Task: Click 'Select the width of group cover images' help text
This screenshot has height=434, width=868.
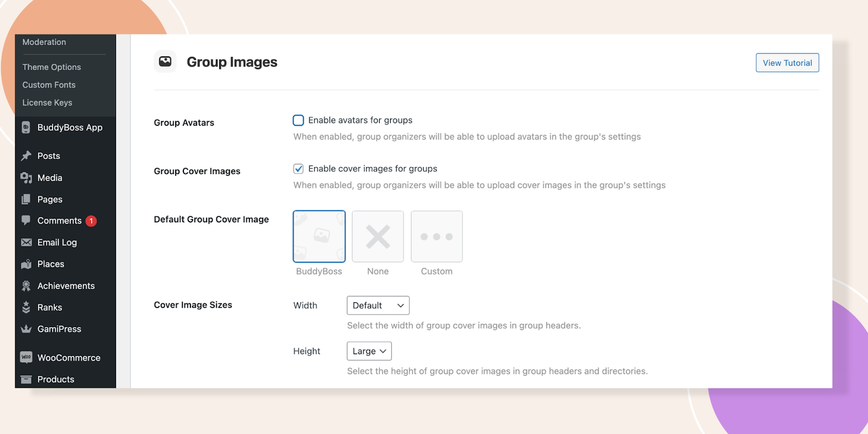Action: (464, 325)
